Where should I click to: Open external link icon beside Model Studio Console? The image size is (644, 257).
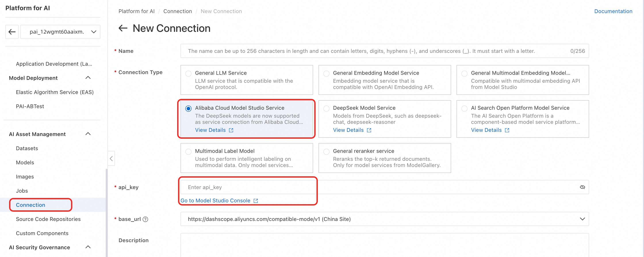click(255, 201)
